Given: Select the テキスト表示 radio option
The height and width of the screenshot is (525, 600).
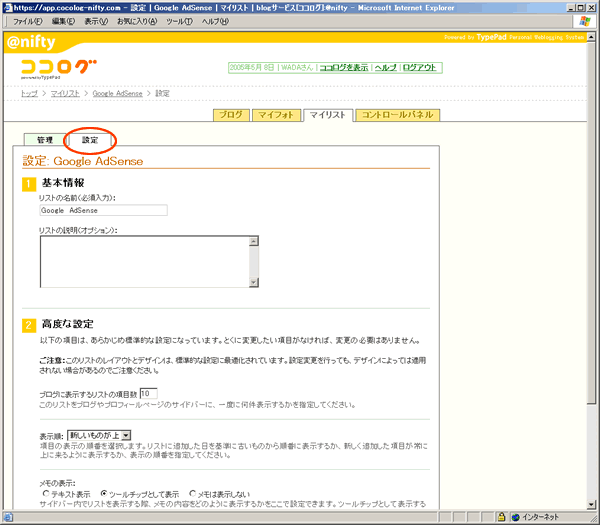Looking at the screenshot, I should click(x=45, y=493).
